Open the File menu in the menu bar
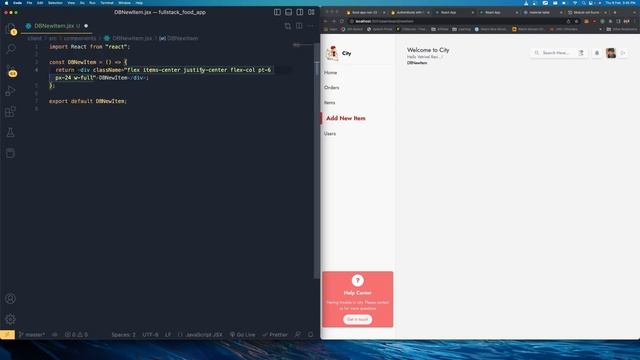This screenshot has height=360, width=640. (29, 3)
